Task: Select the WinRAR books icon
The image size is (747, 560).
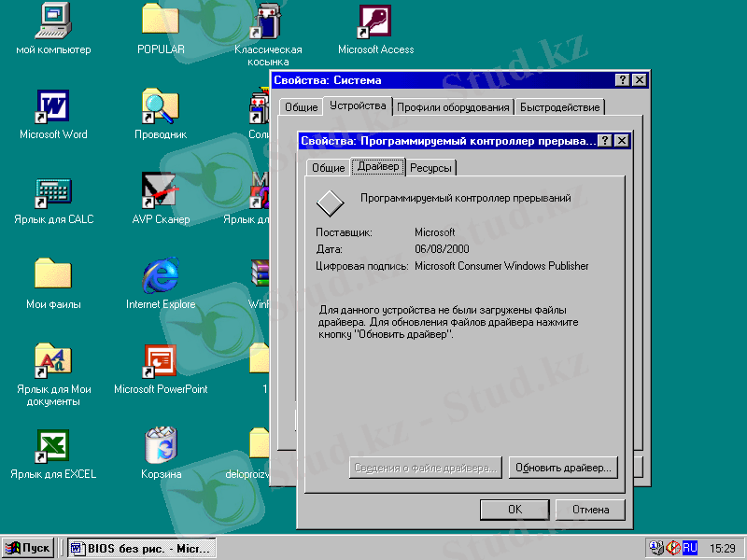Action: click(261, 273)
